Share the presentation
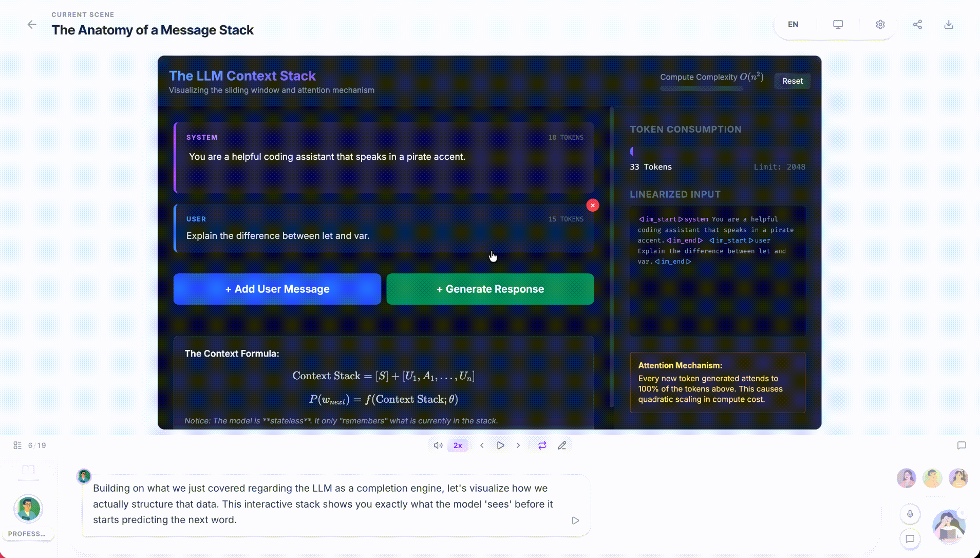Viewport: 980px width, 558px height. [918, 24]
